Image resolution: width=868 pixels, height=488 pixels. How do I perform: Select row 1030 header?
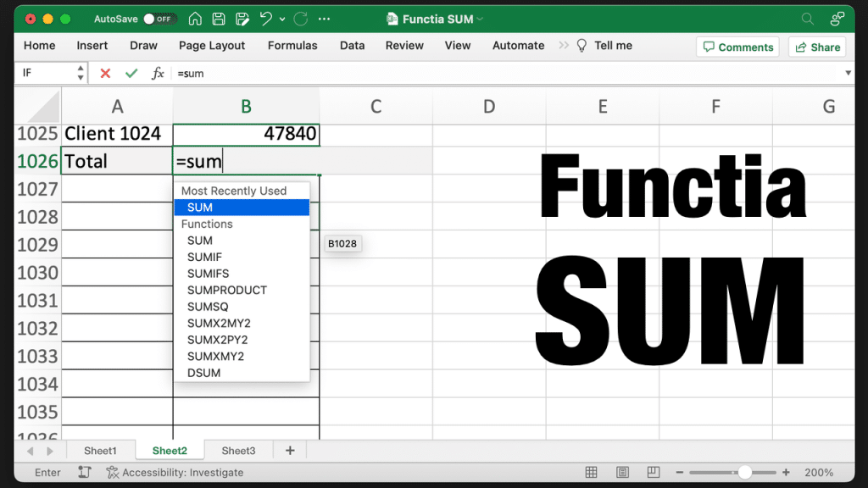[37, 273]
